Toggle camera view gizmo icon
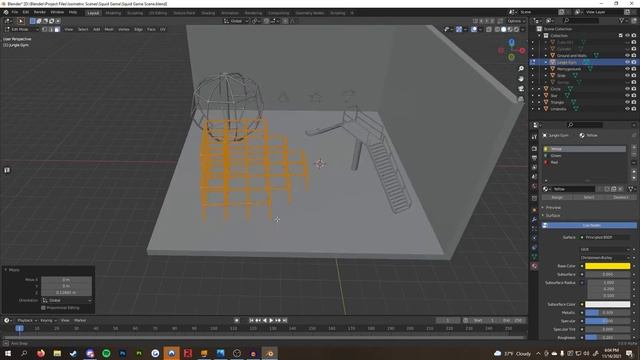640x360 pixels. point(521,89)
